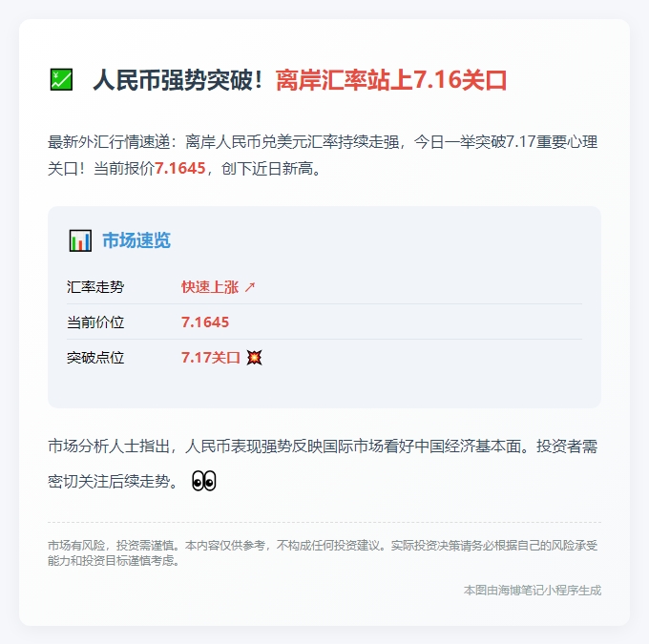Select the red headline 离岸汇率站上7.16关口
This screenshot has height=644, width=649.
391,80
